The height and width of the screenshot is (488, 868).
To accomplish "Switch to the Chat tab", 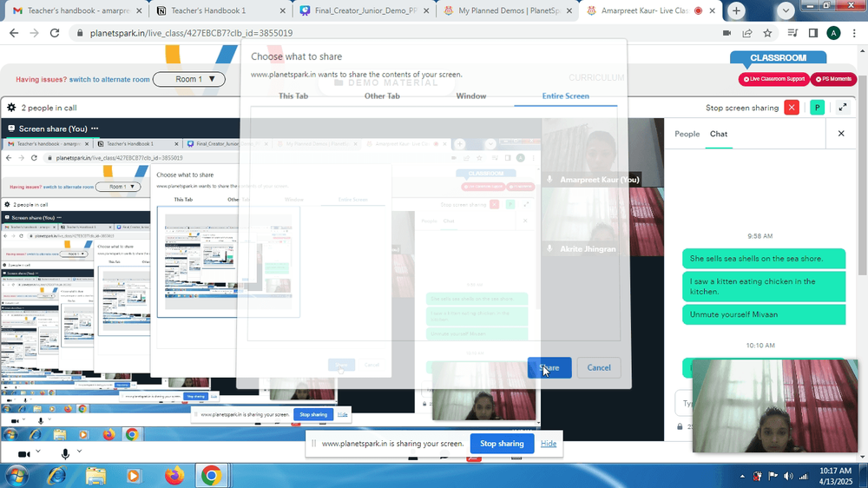I will (x=719, y=134).
